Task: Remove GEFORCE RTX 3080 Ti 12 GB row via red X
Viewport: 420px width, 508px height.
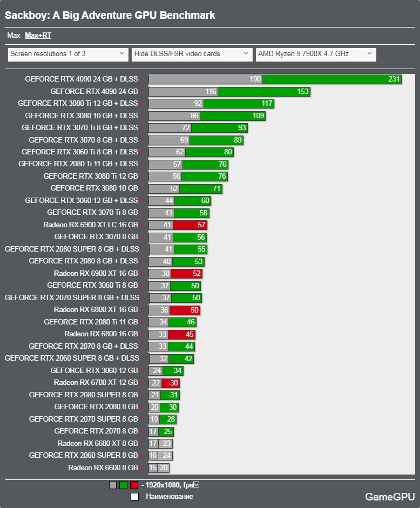Action: [142, 177]
